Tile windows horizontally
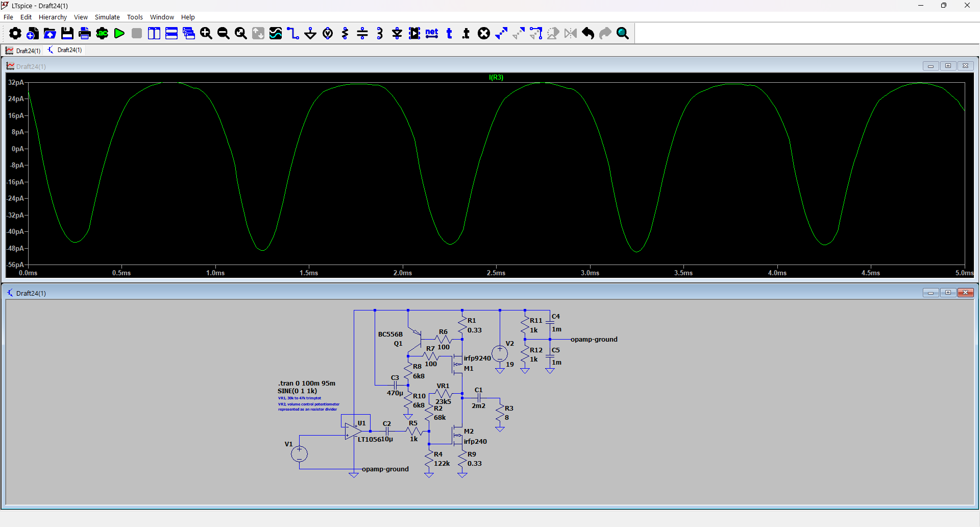Viewport: 980px width, 527px height. click(171, 34)
